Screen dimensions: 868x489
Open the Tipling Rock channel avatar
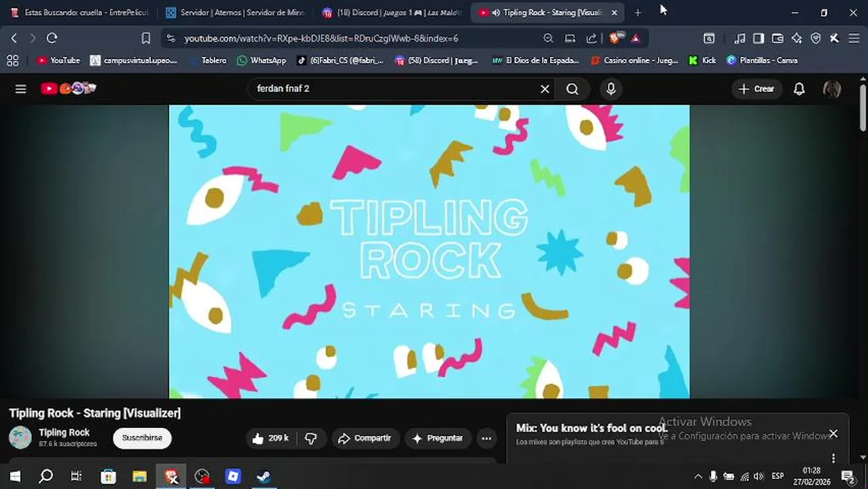pyautogui.click(x=20, y=438)
